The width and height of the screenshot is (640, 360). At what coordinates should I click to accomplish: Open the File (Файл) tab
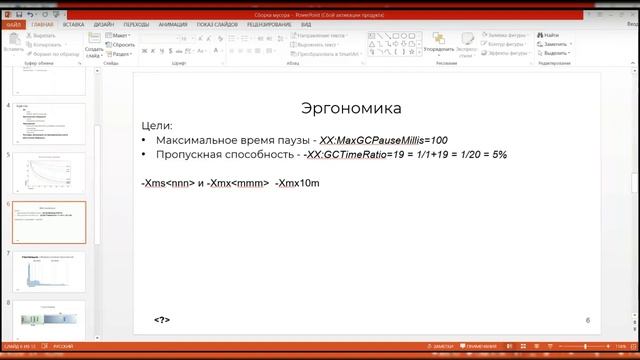click(x=13, y=25)
